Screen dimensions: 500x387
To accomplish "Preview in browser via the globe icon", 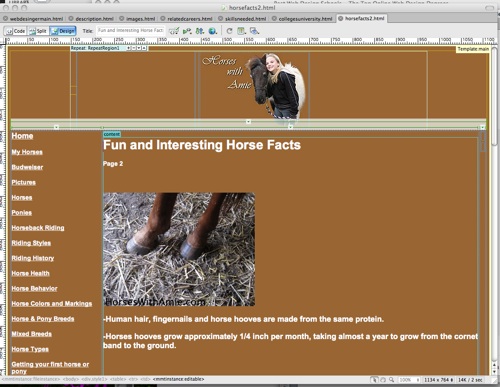I will coord(212,31).
